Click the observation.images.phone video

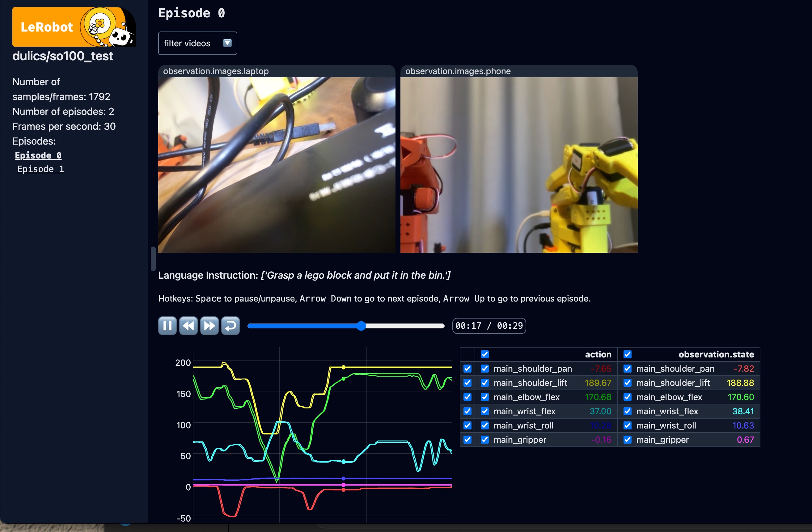pyautogui.click(x=518, y=164)
